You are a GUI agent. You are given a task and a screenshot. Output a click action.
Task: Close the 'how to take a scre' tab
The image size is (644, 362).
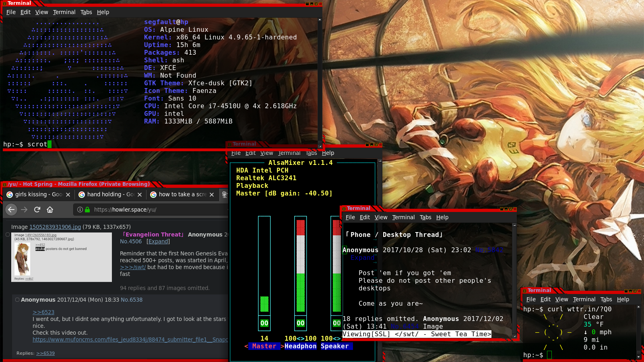pyautogui.click(x=212, y=195)
